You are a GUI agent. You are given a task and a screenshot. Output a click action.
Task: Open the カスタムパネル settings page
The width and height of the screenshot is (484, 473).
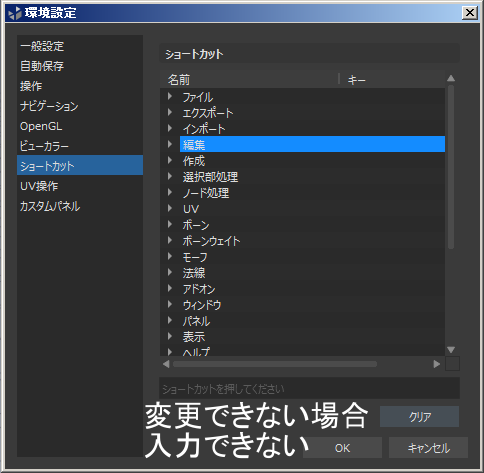point(80,206)
